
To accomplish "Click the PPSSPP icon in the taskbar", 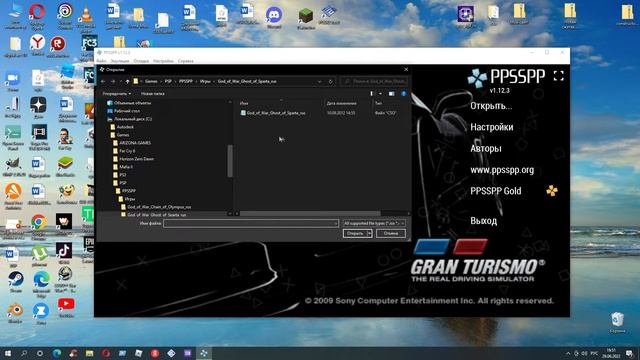I will coord(204,353).
